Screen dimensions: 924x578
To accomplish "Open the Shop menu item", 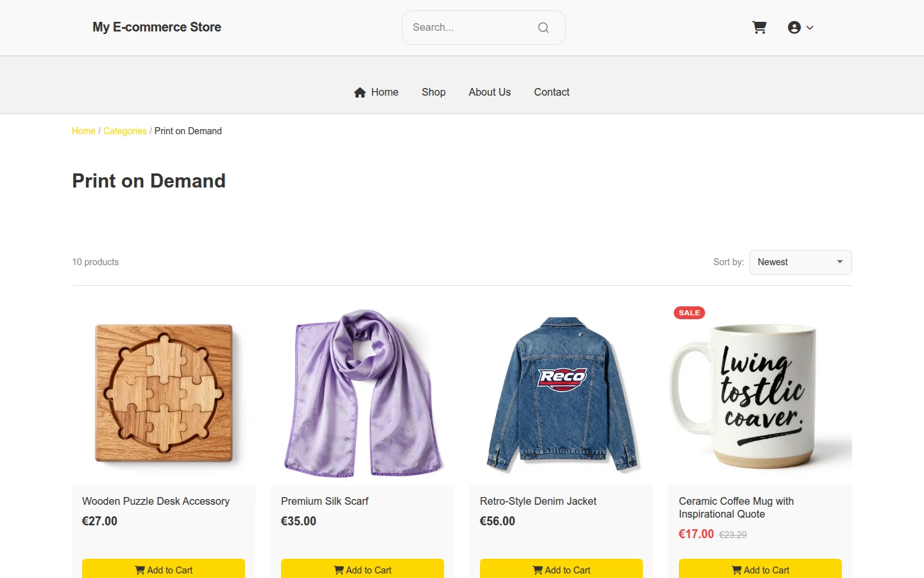I will coord(434,92).
